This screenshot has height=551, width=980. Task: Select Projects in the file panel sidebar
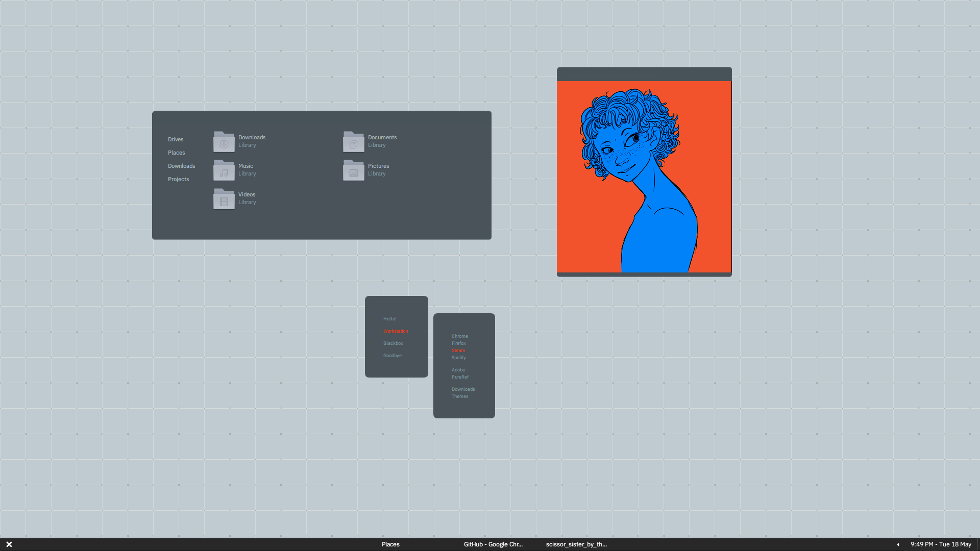pos(179,179)
